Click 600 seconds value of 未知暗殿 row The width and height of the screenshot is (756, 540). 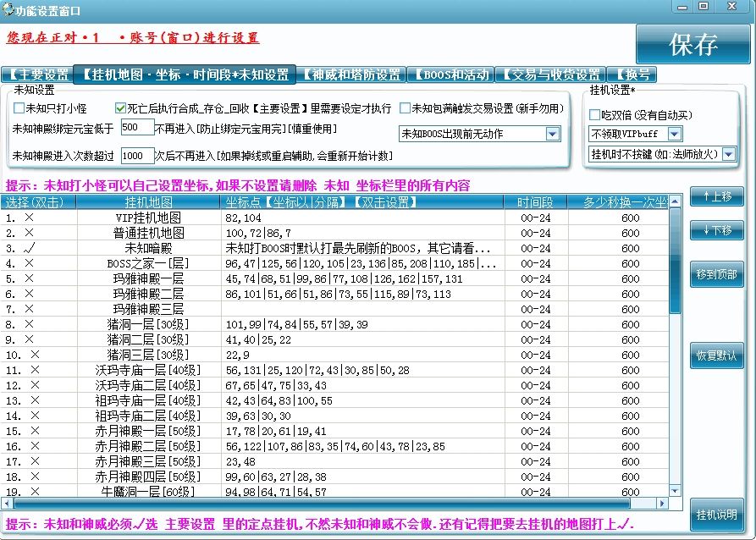(630, 248)
